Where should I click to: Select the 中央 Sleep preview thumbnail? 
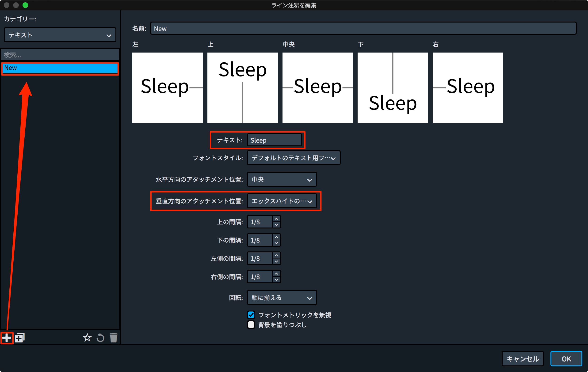pos(317,88)
